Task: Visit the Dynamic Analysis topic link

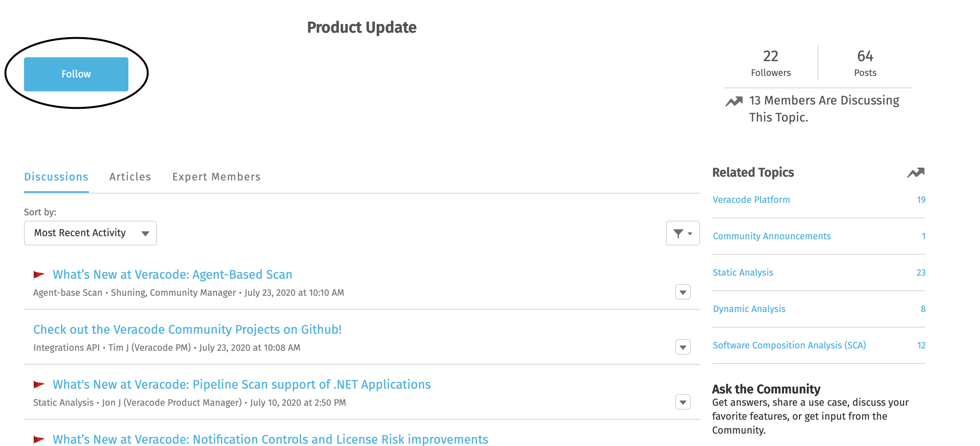Action: (749, 309)
